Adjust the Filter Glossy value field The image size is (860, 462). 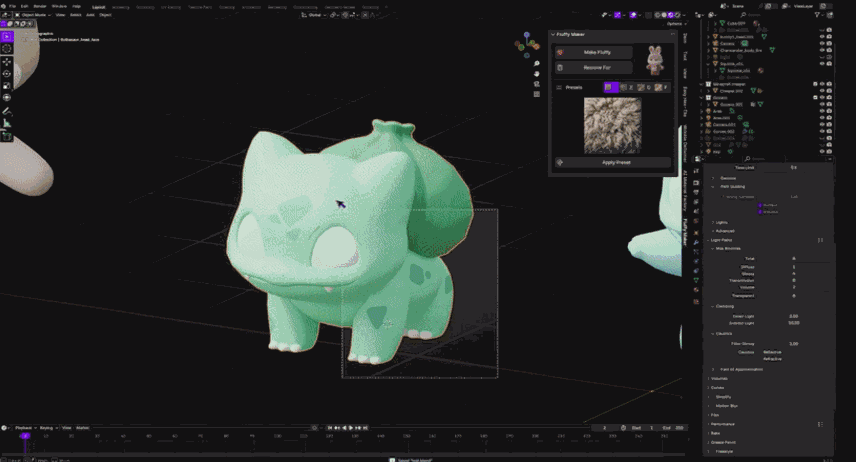click(793, 343)
